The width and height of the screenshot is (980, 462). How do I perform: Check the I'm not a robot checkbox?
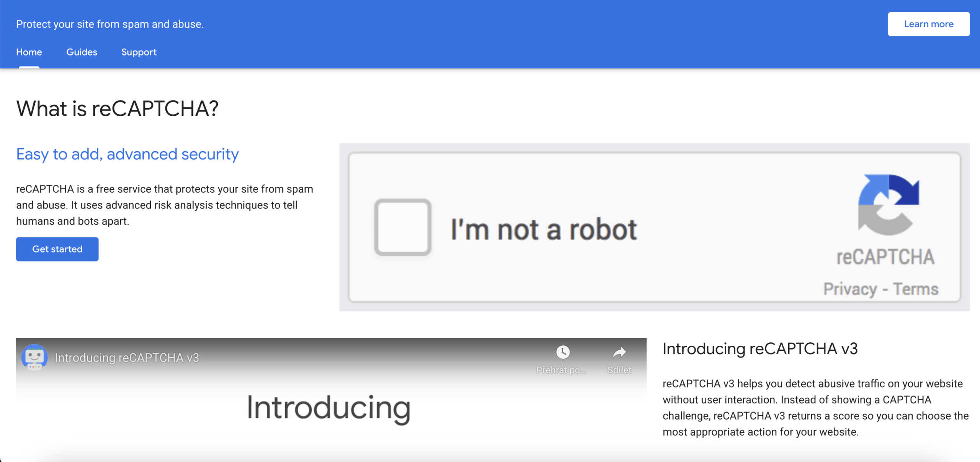tap(403, 227)
